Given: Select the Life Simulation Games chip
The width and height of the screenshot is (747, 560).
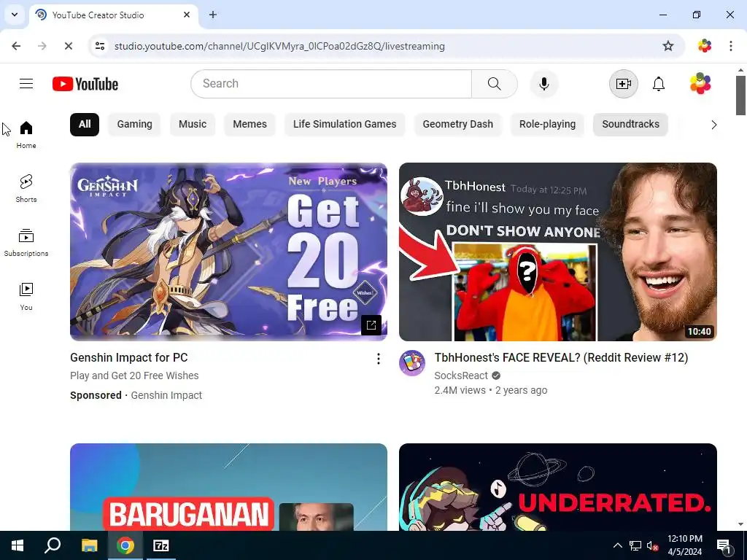Looking at the screenshot, I should 345,124.
